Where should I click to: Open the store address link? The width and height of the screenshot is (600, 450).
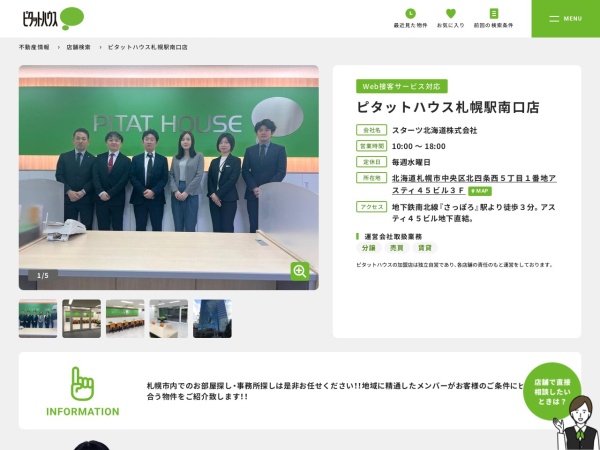click(x=474, y=184)
